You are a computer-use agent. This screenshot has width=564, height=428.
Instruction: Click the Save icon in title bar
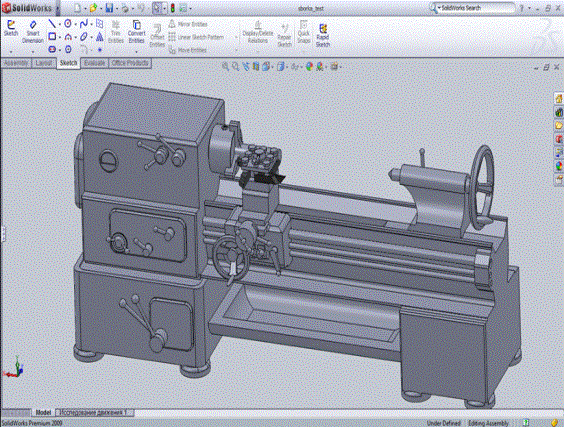point(109,8)
